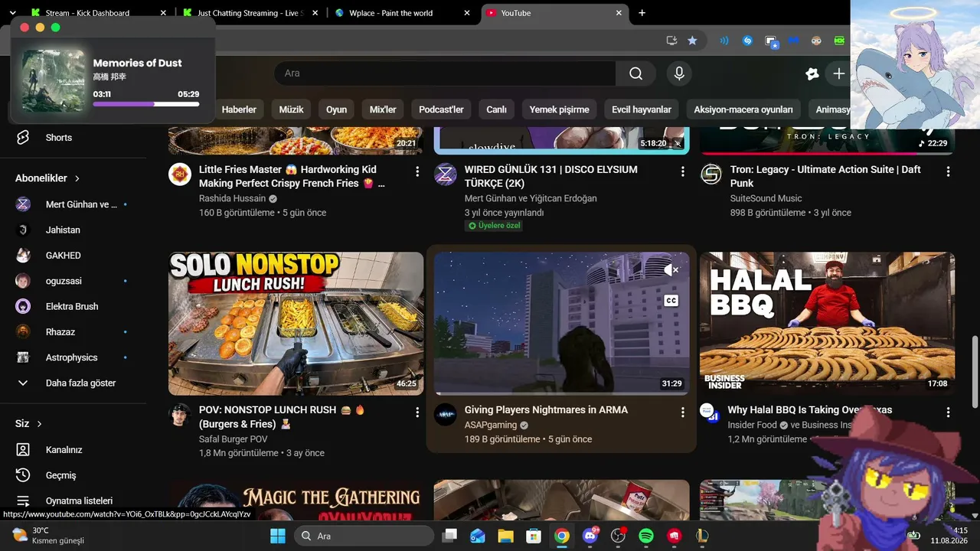Expand the Siz section arrow
The height and width of the screenshot is (551, 980).
[x=40, y=424]
